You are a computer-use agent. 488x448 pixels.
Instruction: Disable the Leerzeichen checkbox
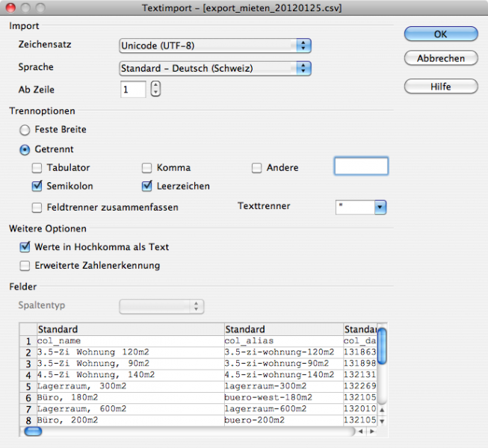(x=147, y=186)
